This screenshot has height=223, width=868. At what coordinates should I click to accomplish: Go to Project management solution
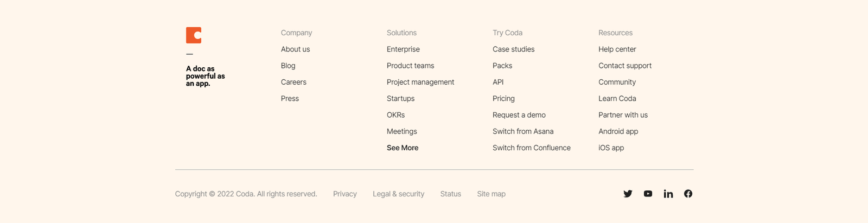click(420, 82)
